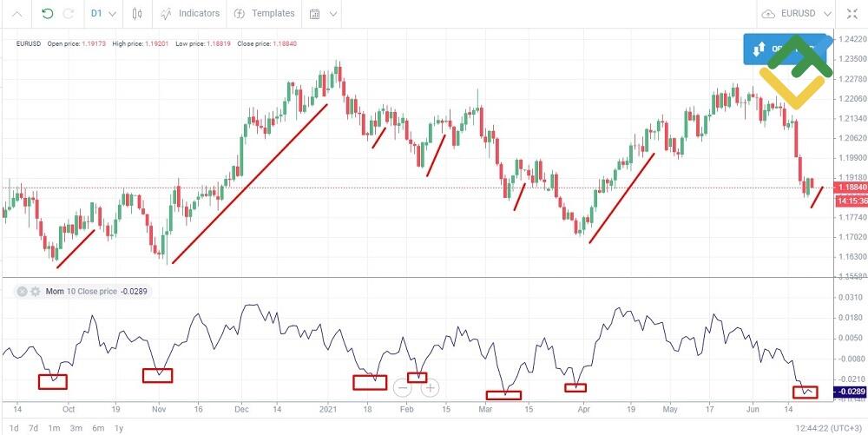The image size is (868, 435).
Task: Zoom out with the minus button
Action: coord(403,388)
